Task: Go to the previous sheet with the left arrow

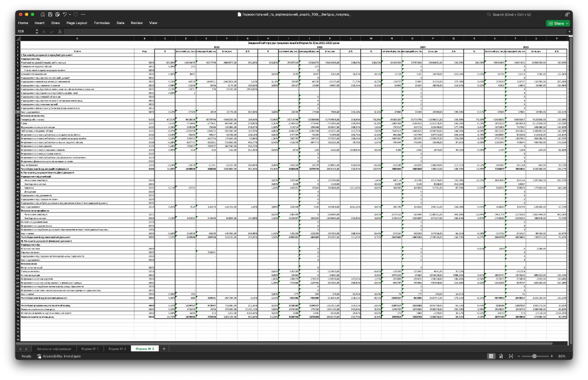Action: click(20, 349)
